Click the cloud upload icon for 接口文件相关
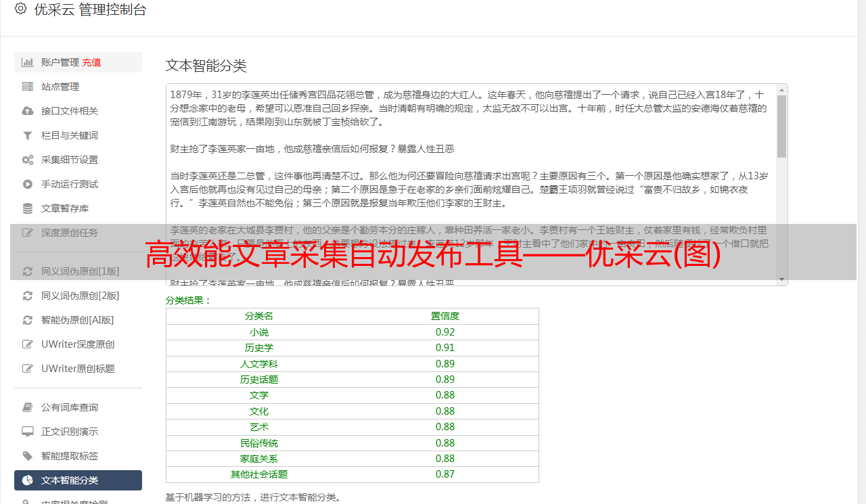The width and height of the screenshot is (866, 504). click(28, 111)
